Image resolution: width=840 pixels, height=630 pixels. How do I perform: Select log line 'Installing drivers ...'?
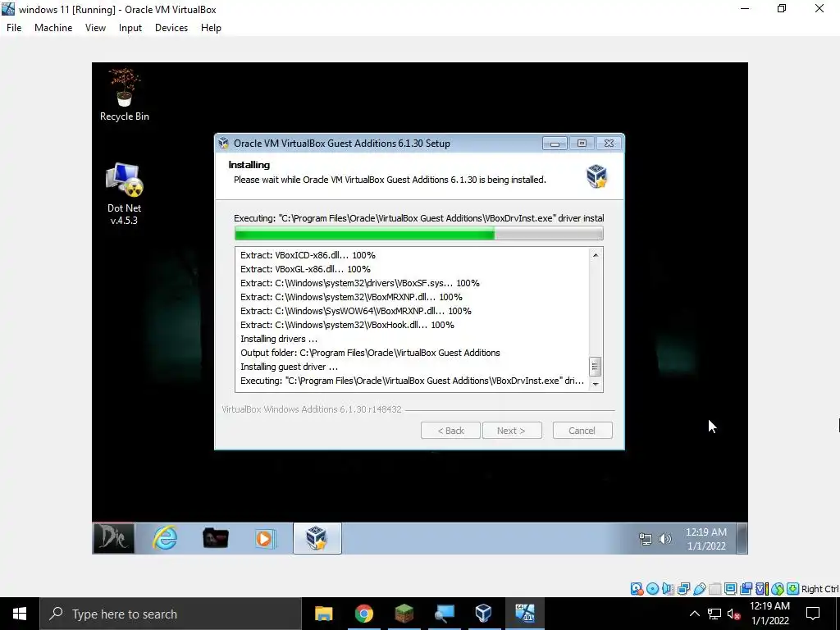279,339
